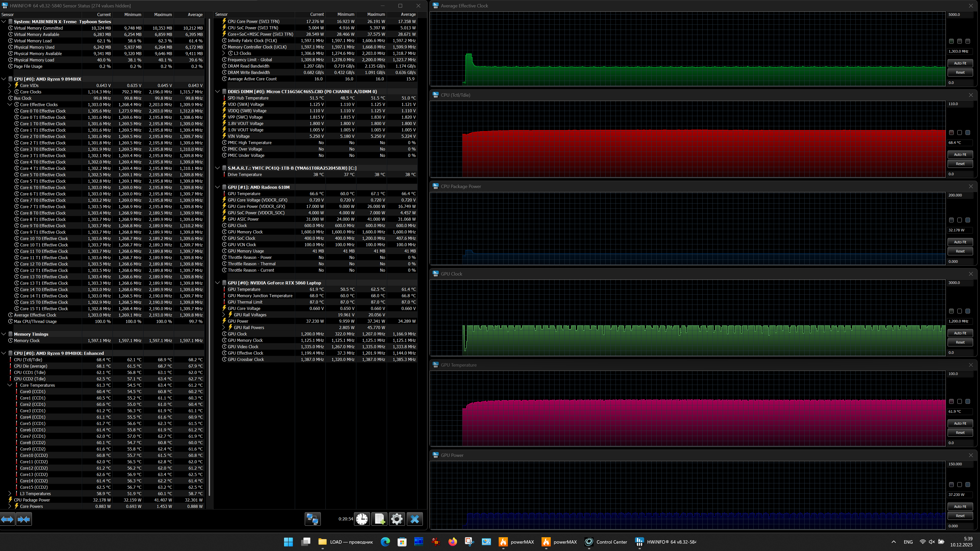Click the green color square in Average Effective Clock graph
This screenshot has height=551, width=980.
(951, 41)
